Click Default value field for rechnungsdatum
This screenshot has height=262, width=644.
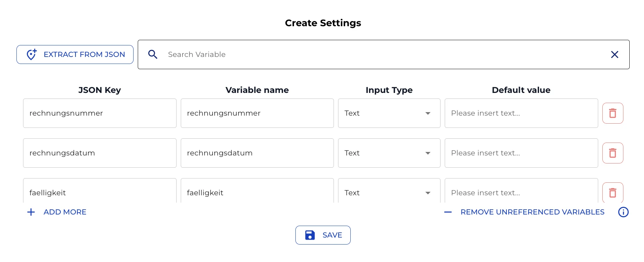(x=521, y=153)
